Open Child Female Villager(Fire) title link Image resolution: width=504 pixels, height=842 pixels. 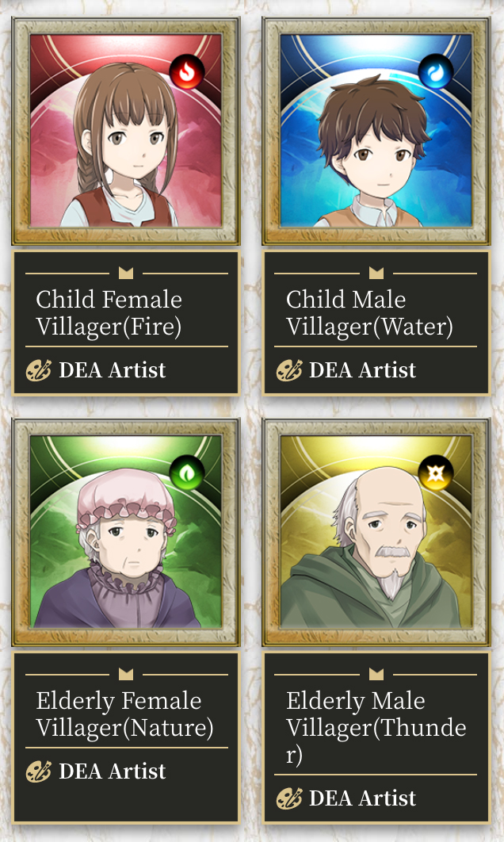point(109,313)
